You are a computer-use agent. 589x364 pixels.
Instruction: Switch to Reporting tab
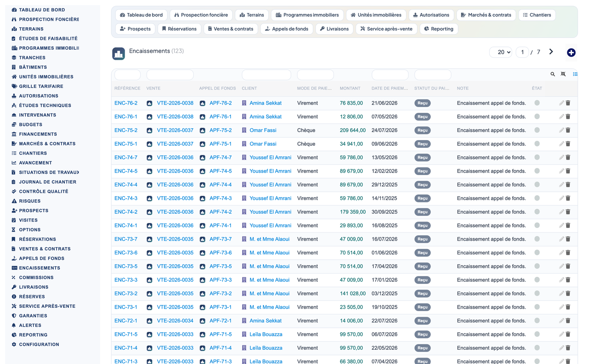pos(439,29)
